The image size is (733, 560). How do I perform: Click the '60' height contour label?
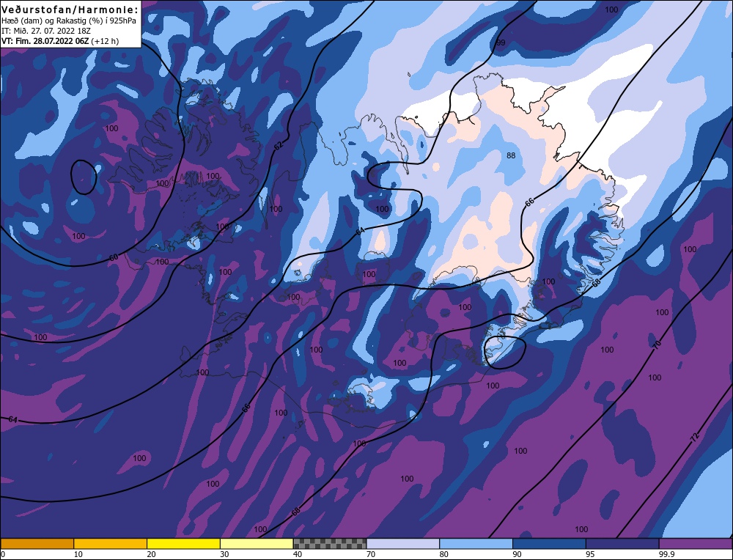(x=114, y=257)
